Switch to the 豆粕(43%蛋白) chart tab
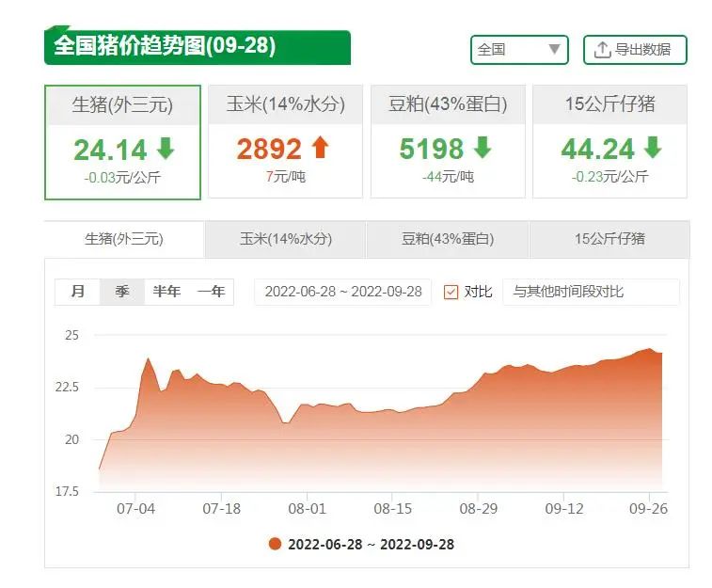Image resolution: width=712 pixels, height=588 pixels. click(x=448, y=239)
